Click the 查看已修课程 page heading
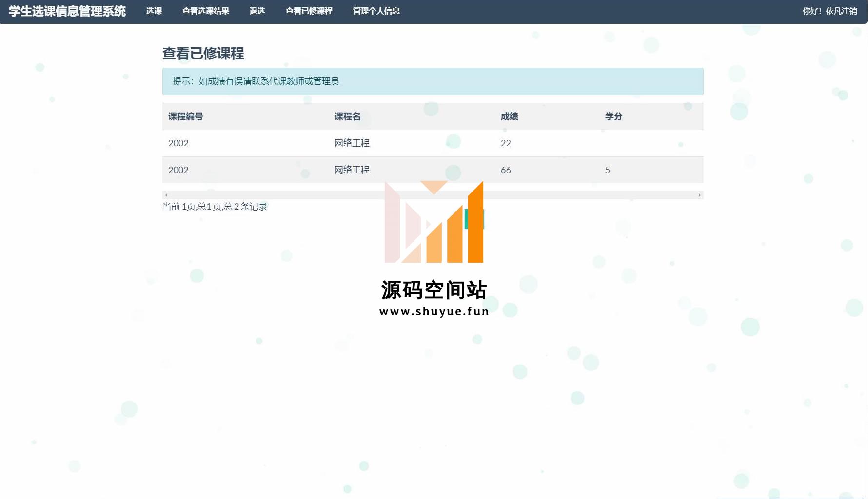Viewport: 868px width, 499px height. 203,53
